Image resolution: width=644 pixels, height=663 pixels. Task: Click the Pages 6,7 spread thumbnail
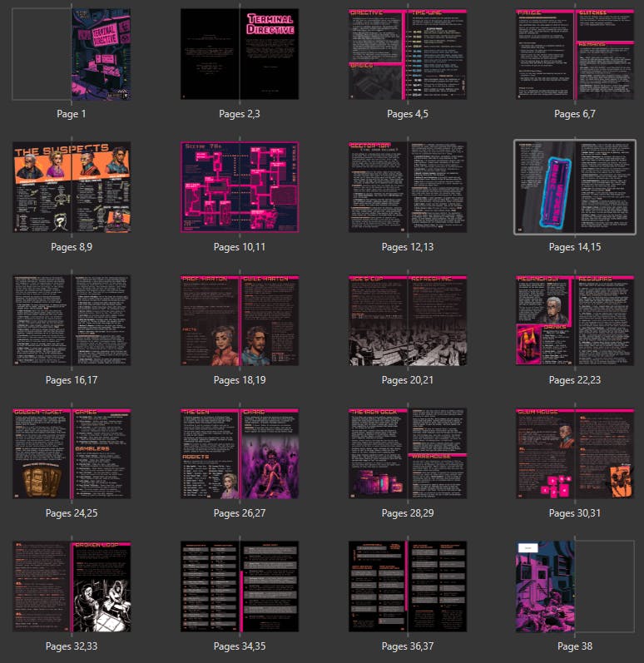coord(575,55)
